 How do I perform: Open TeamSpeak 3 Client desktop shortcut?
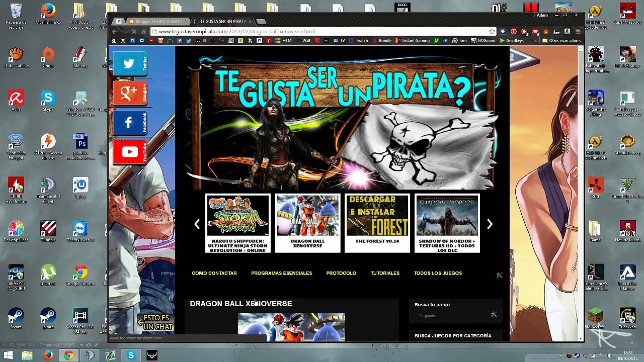[48, 191]
